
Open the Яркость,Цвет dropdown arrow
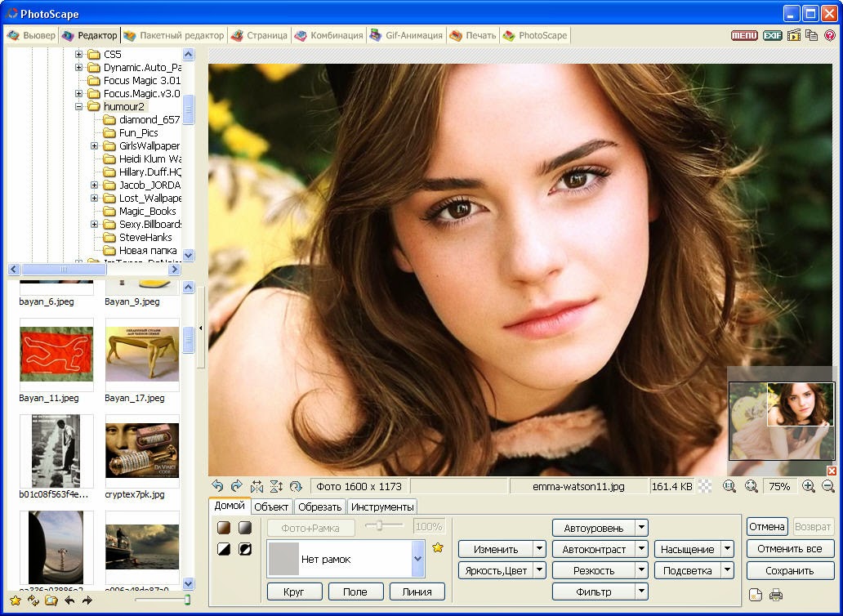tap(539, 570)
